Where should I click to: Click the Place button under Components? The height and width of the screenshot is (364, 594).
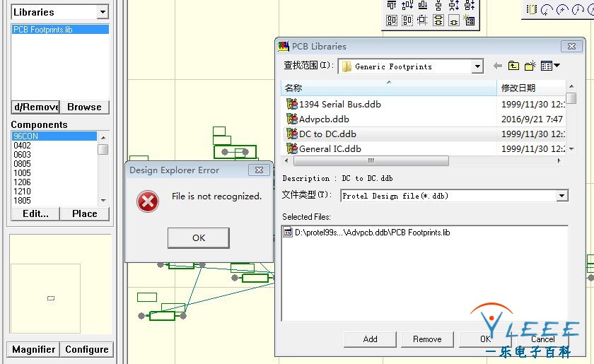tap(84, 213)
